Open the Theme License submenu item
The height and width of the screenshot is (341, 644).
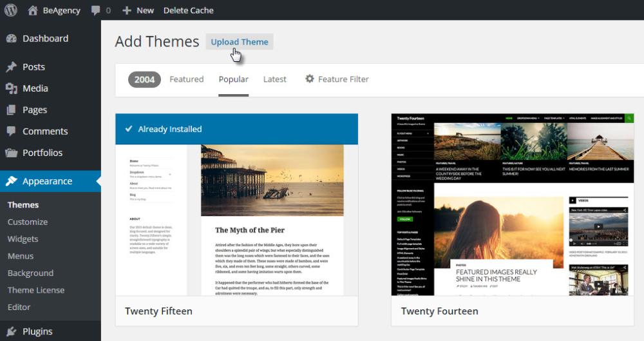point(36,290)
